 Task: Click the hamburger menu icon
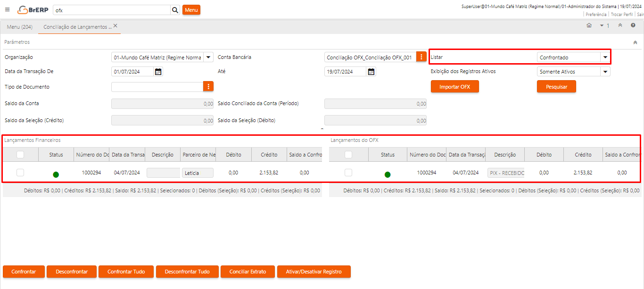pyautogui.click(x=7, y=9)
